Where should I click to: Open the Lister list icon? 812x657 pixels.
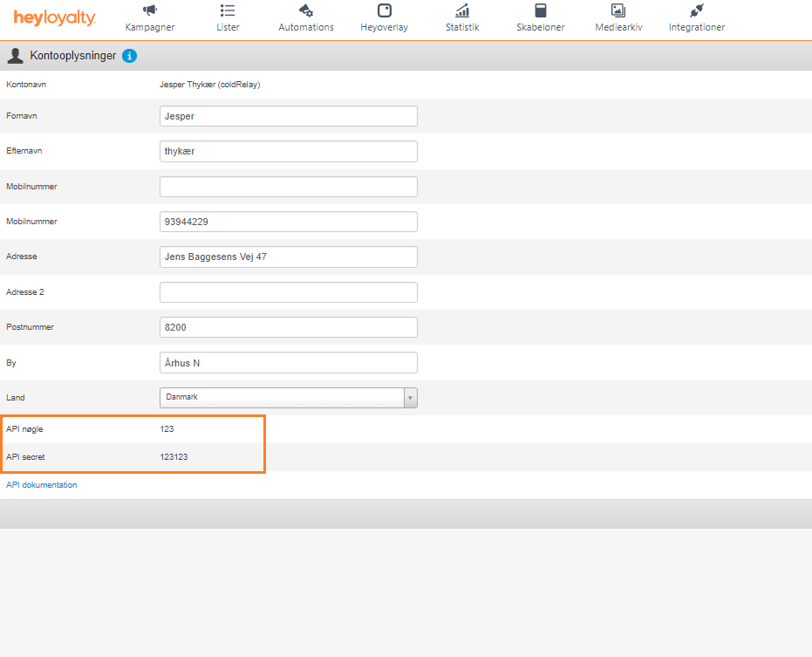click(x=228, y=10)
